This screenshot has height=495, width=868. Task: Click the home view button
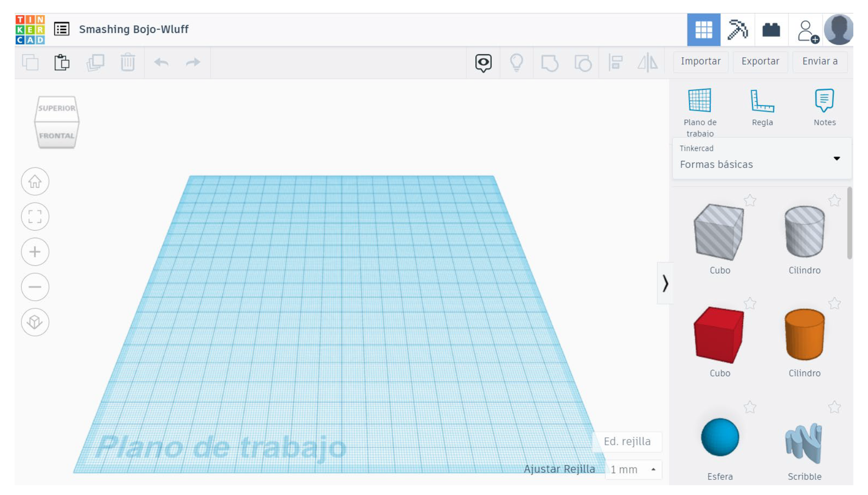point(35,181)
